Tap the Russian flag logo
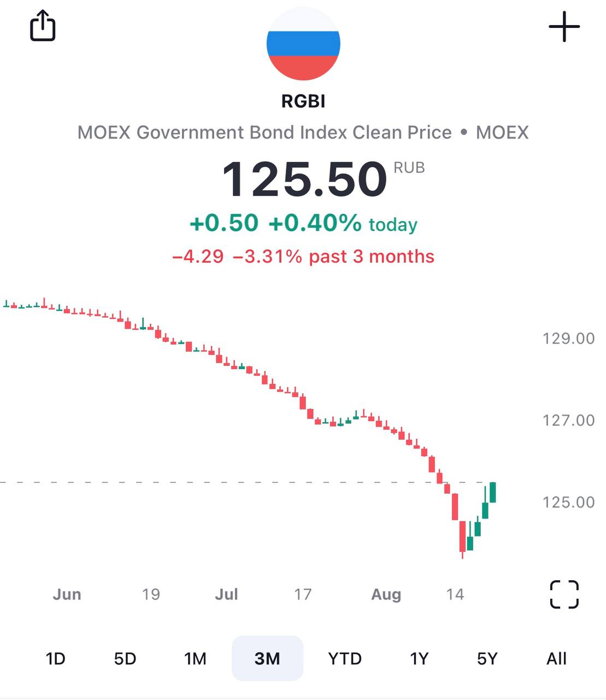The height and width of the screenshot is (700, 606). pos(303,44)
